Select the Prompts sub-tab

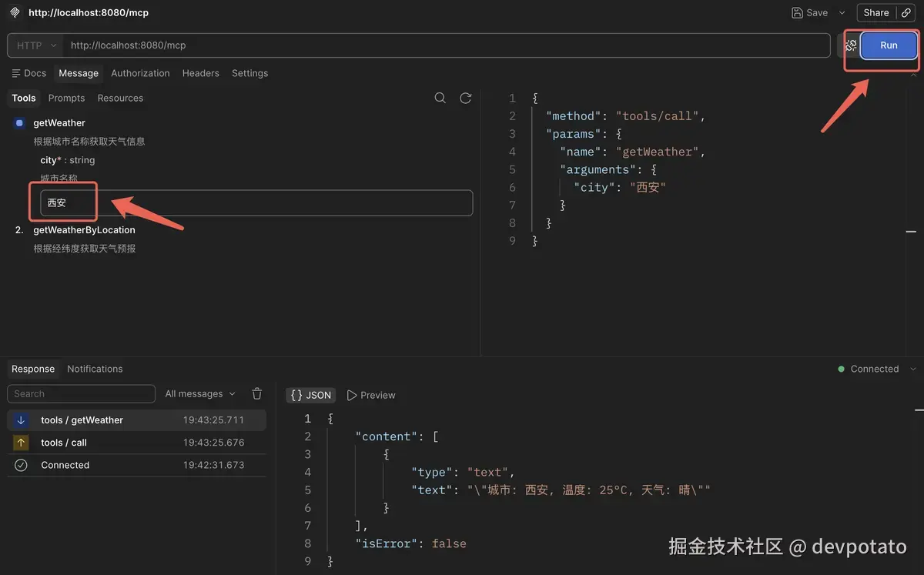click(x=66, y=98)
